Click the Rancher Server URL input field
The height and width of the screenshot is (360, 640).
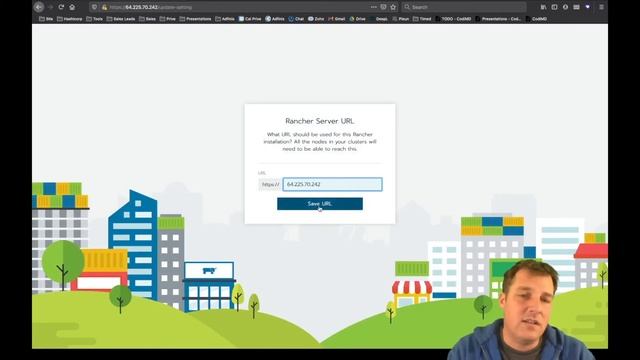(x=333, y=184)
